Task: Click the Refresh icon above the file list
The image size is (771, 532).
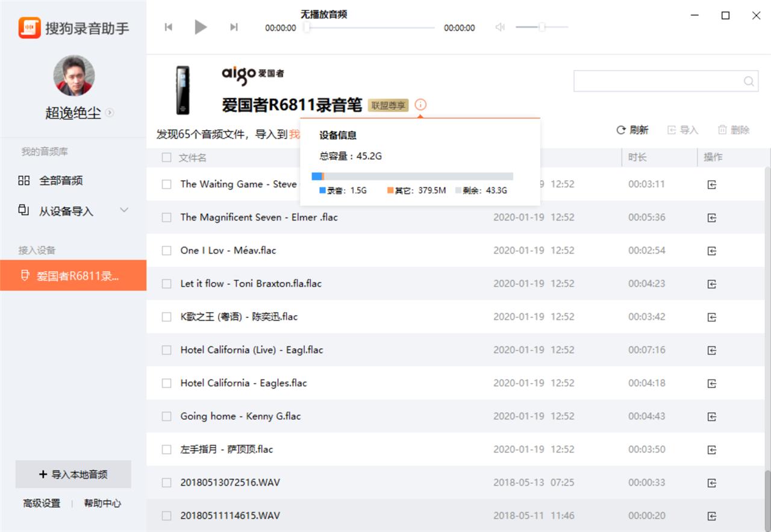Action: click(x=622, y=130)
